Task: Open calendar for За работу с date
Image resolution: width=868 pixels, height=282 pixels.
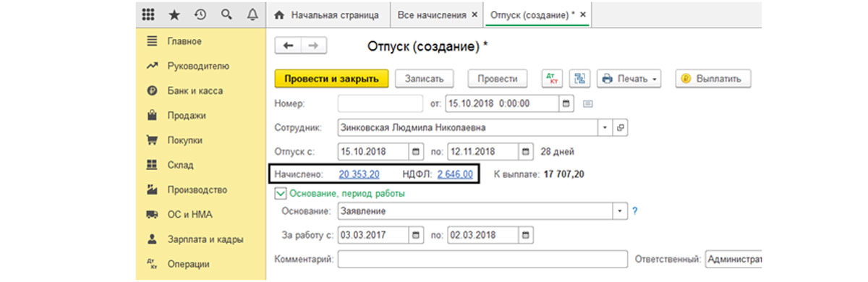Action: 415,236
